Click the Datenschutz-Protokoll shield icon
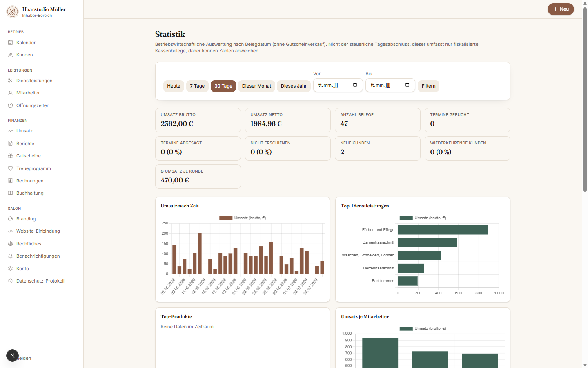 point(11,281)
